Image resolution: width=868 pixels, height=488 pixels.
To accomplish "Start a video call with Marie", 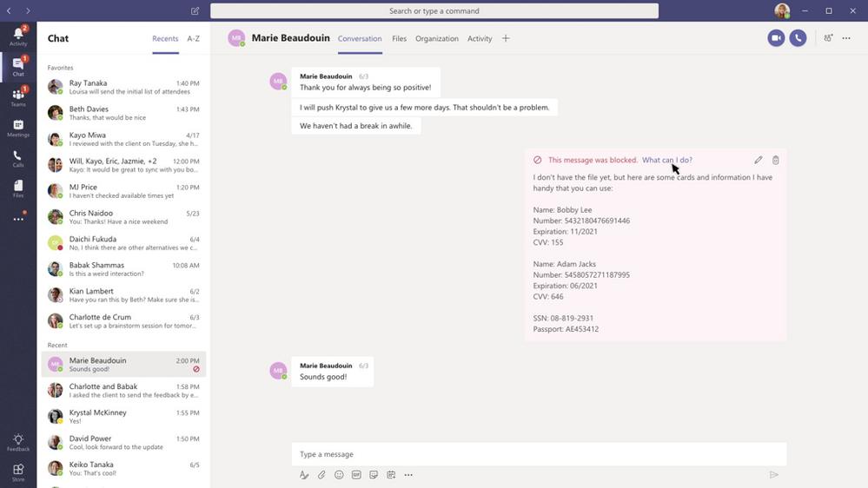I will coord(776,38).
